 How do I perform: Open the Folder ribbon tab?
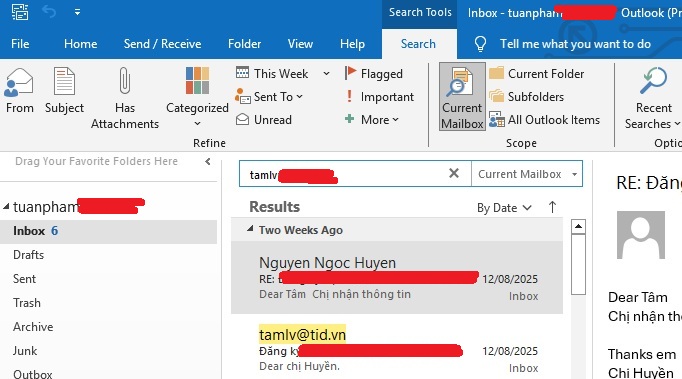(244, 44)
